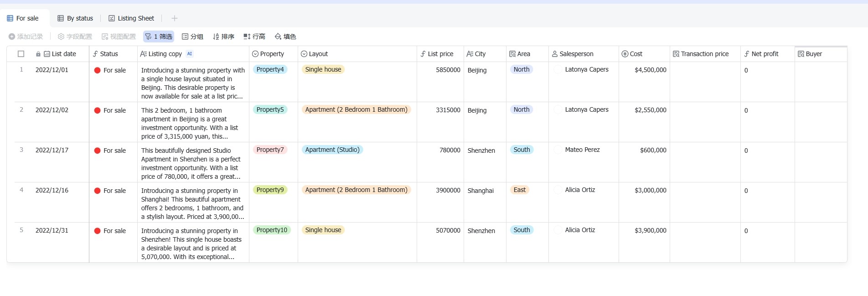Open field configuration (字段配置) gear icon

61,36
